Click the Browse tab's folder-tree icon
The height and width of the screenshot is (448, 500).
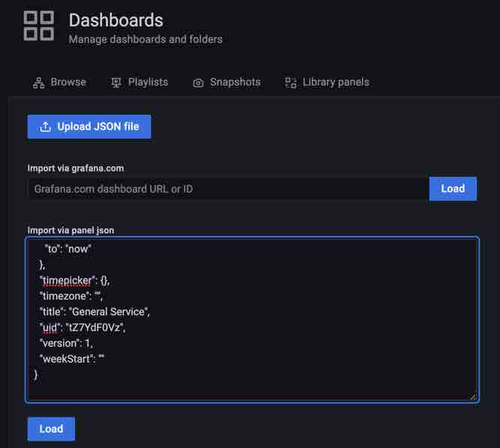(39, 82)
